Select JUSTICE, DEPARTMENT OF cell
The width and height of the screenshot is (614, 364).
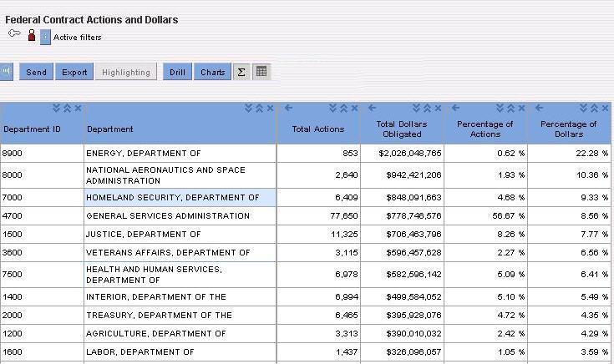[x=180, y=235]
